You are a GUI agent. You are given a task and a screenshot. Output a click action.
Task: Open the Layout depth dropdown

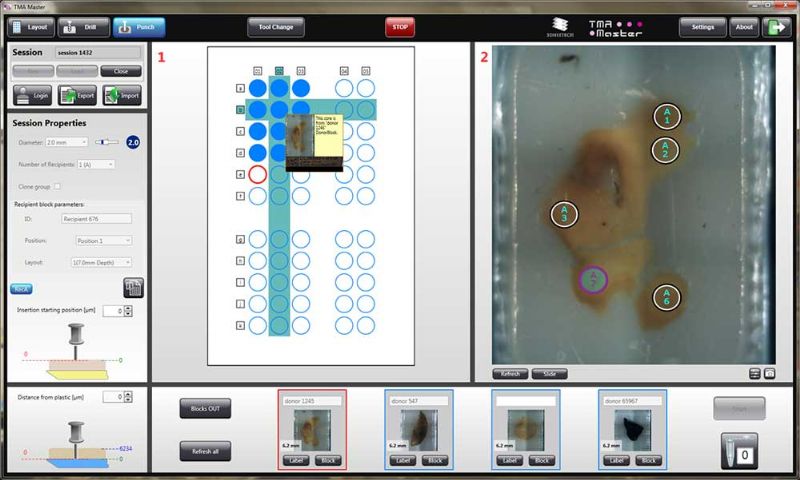pyautogui.click(x=101, y=262)
